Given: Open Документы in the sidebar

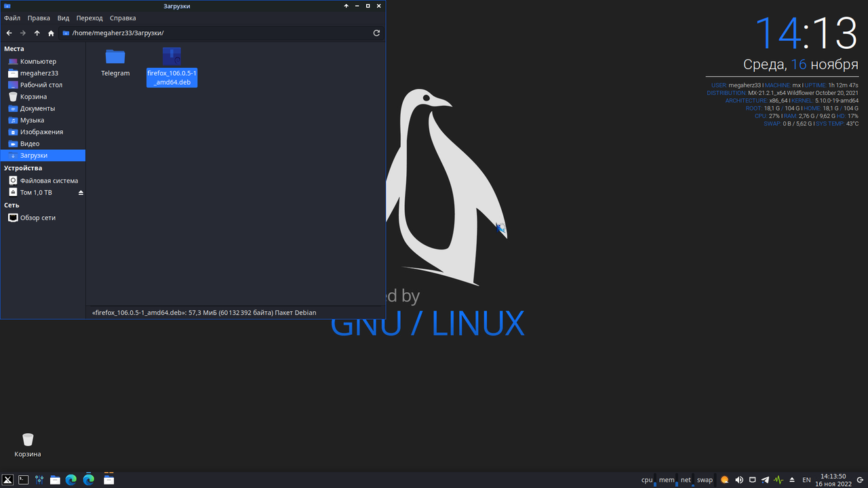Looking at the screenshot, I should 43,108.
